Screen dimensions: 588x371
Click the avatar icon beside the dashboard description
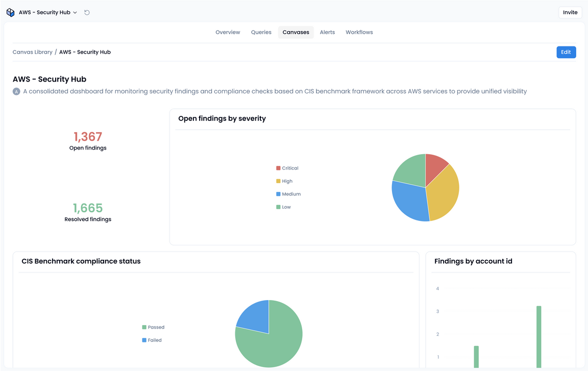click(x=16, y=91)
